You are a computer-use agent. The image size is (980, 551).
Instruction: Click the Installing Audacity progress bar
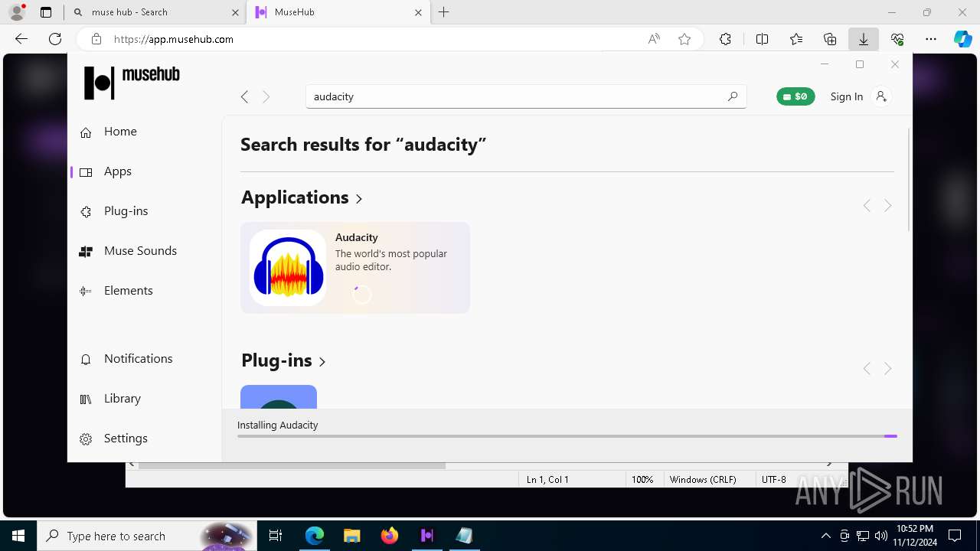(x=567, y=436)
